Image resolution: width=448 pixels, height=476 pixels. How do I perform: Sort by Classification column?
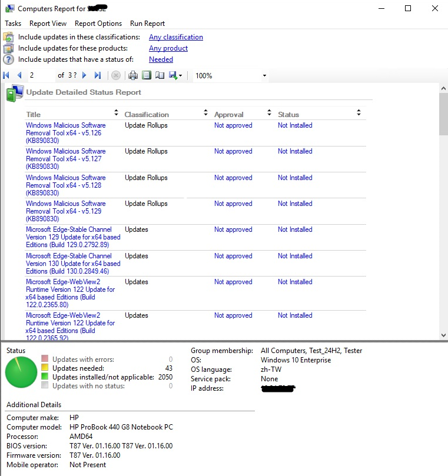(x=205, y=113)
